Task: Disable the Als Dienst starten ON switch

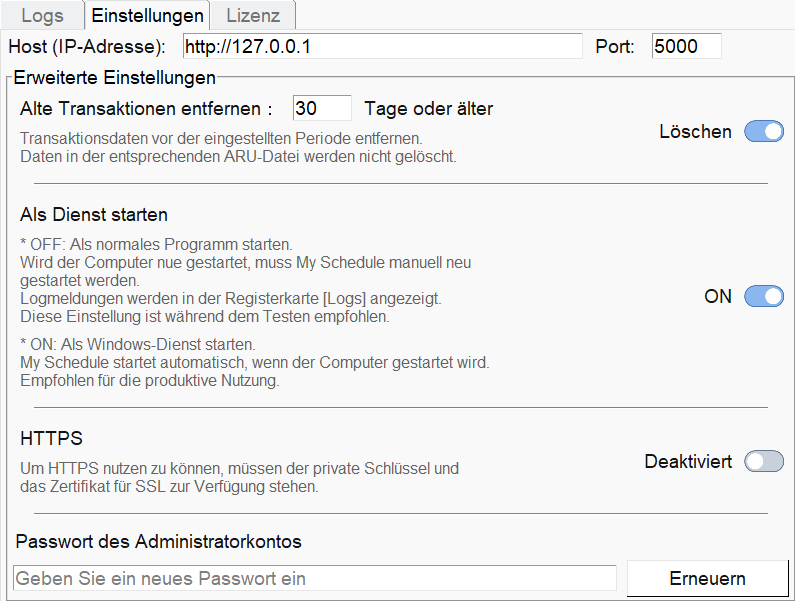Action: pyautogui.click(x=764, y=297)
